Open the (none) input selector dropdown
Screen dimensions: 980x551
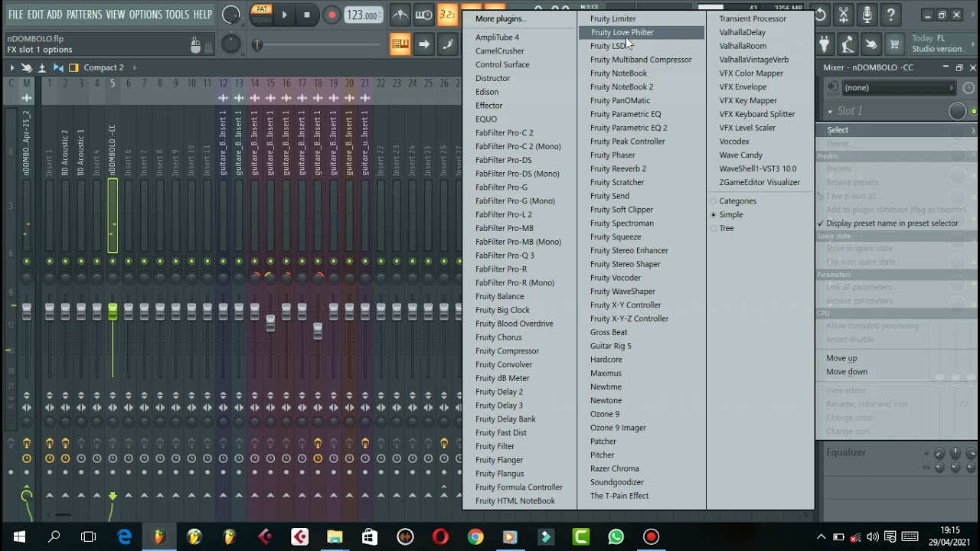coord(898,87)
